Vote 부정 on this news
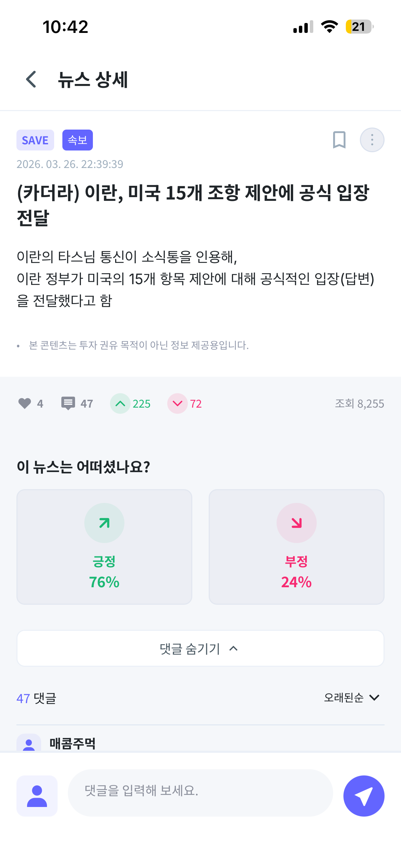Screen dimensions: 401x868 (x=296, y=547)
